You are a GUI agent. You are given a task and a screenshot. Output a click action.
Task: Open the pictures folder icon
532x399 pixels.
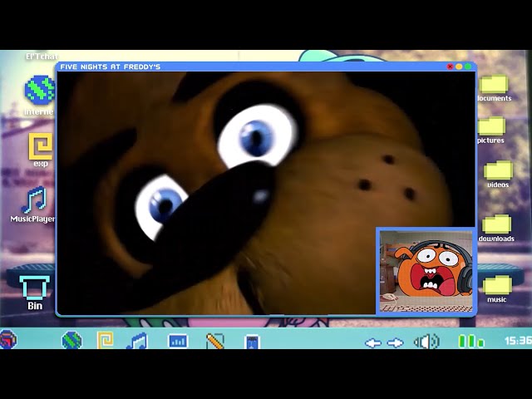click(x=491, y=126)
